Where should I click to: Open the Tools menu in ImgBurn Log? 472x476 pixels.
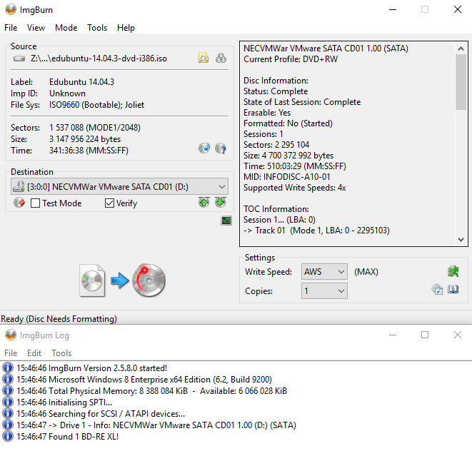pos(61,353)
